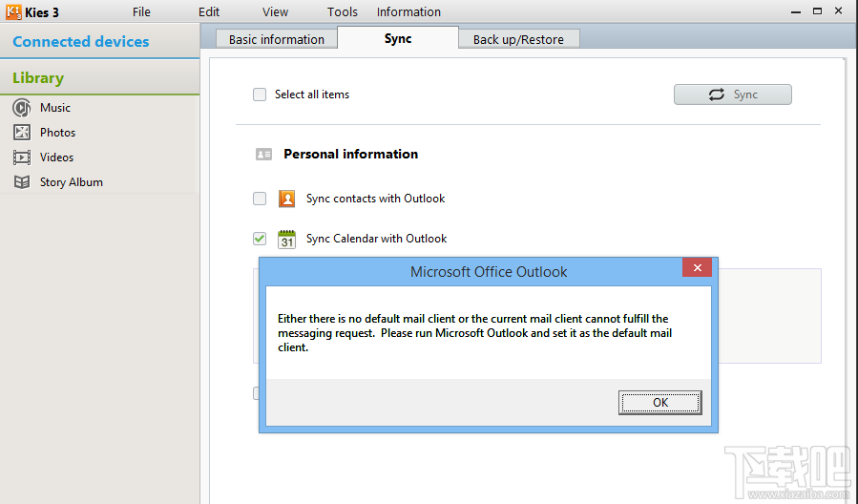Click the Personal information card icon
Image resolution: width=858 pixels, height=504 pixels.
point(263,155)
